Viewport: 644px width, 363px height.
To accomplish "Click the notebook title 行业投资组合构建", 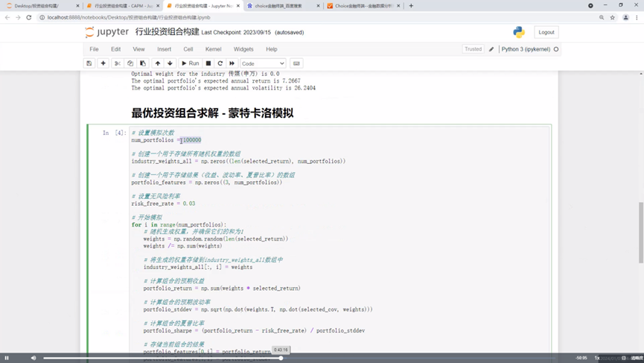I will pyautogui.click(x=168, y=32).
